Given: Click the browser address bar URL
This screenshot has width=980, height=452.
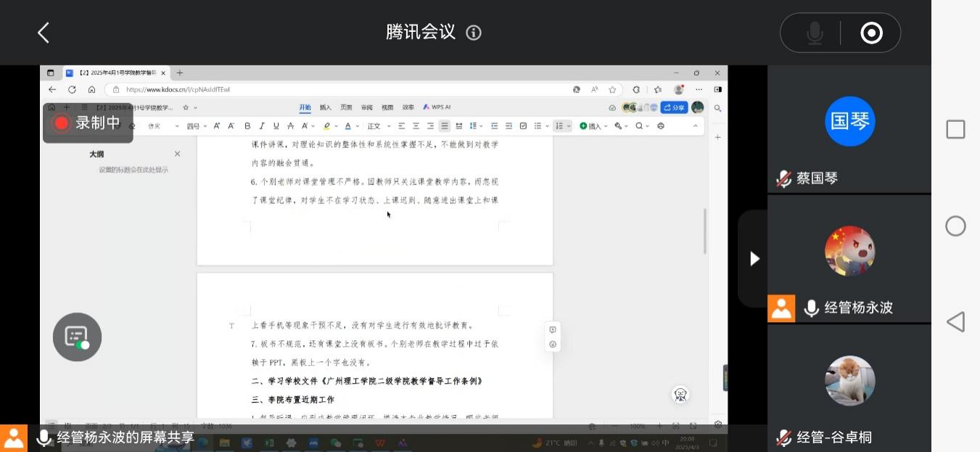Looking at the screenshot, I should coord(178,90).
